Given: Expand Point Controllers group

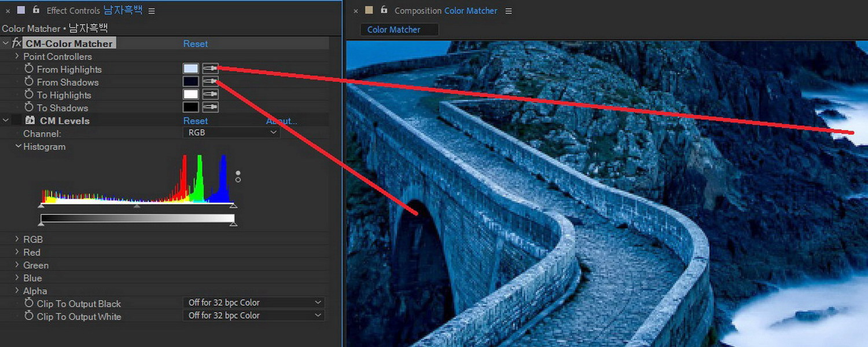Looking at the screenshot, I should click(x=17, y=56).
